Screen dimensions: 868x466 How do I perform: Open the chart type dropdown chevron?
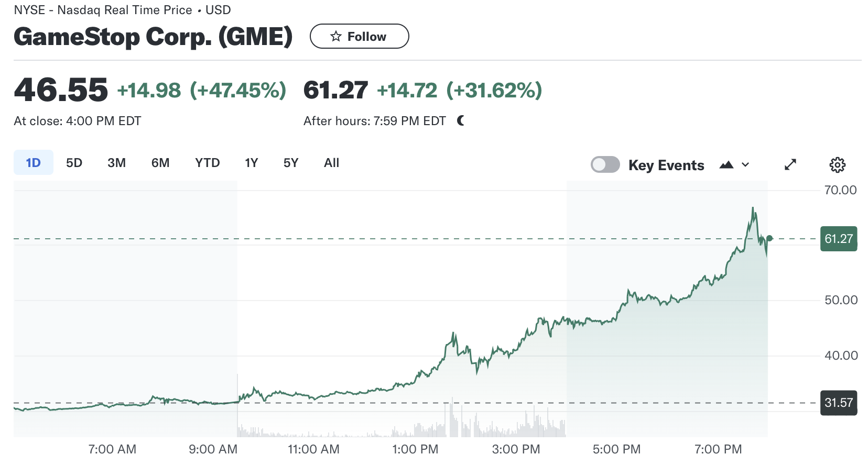[745, 165]
